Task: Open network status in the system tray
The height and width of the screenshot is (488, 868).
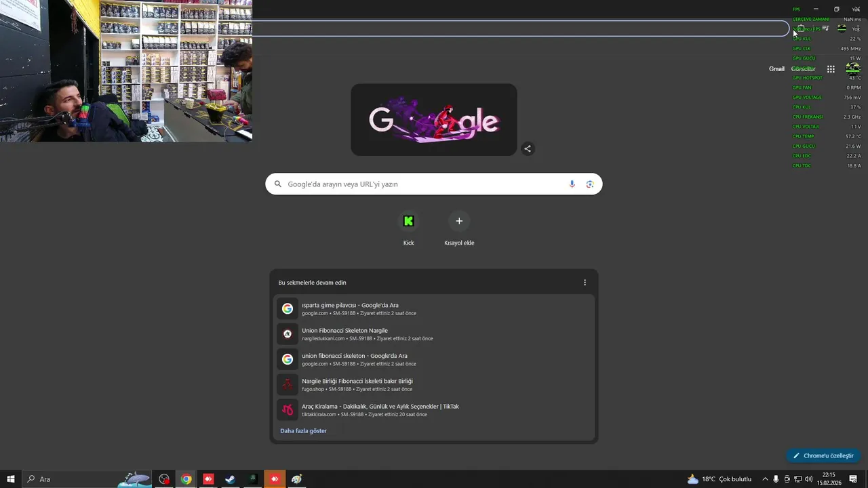Action: [797, 479]
